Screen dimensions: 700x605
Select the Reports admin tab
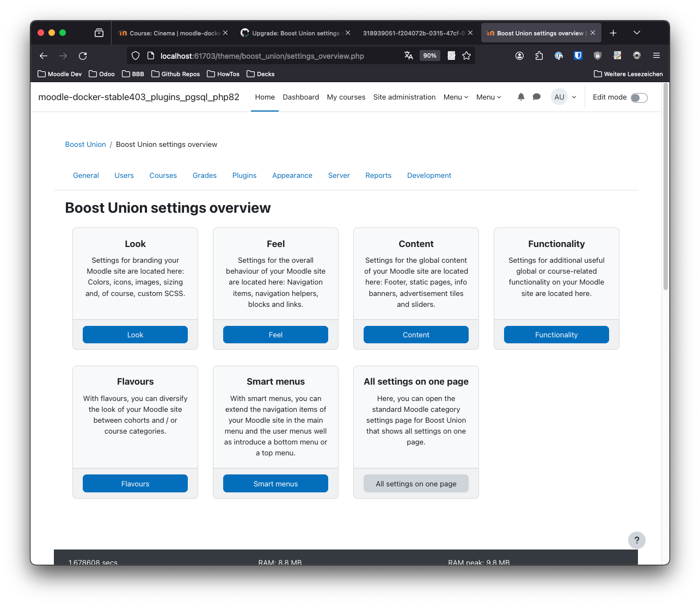378,175
